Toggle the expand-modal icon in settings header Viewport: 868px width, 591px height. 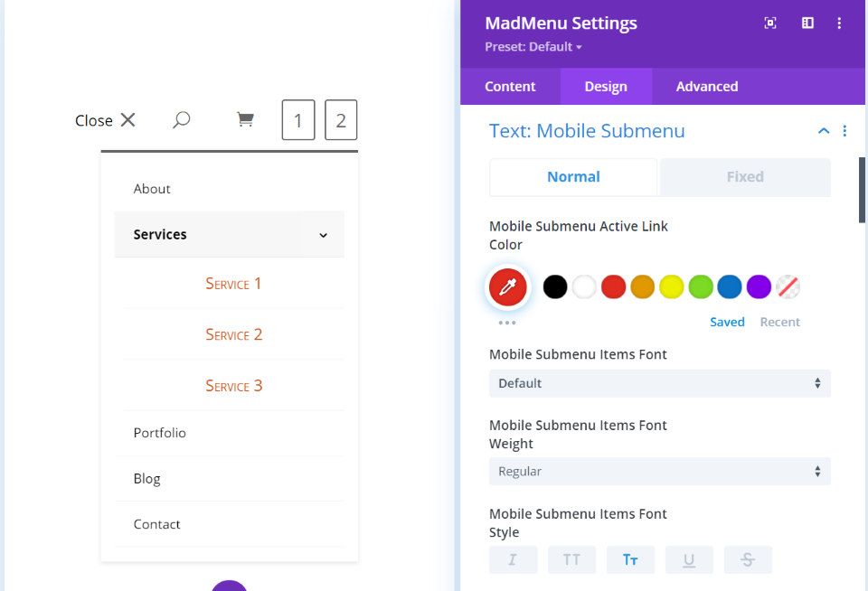[770, 23]
